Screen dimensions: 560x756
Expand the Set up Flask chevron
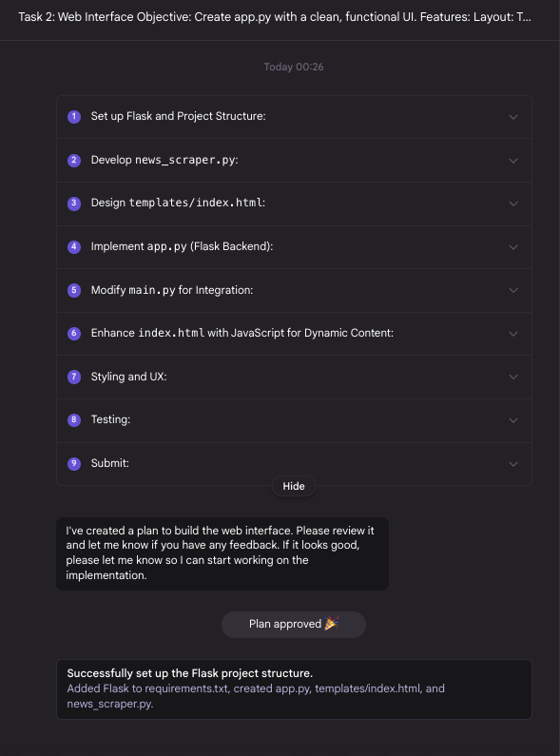pos(513,117)
